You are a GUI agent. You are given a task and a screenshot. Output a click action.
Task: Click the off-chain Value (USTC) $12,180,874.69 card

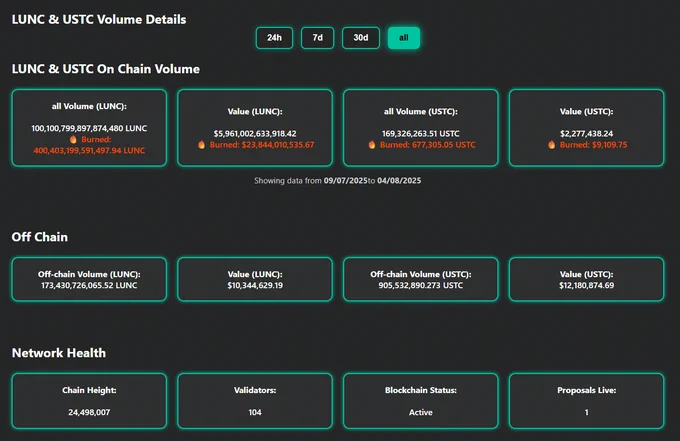586,279
